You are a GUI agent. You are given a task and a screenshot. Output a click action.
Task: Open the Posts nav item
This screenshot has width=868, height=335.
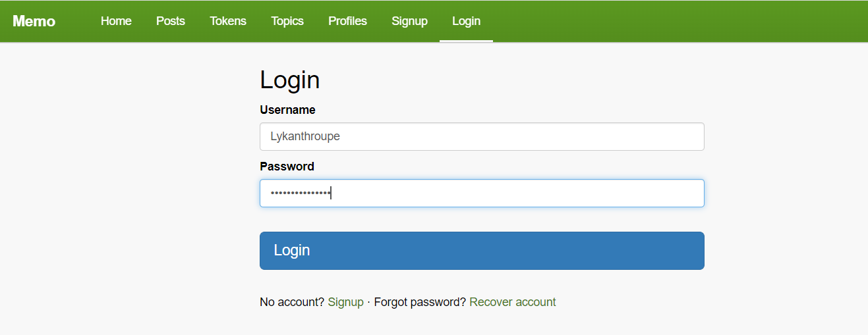tap(171, 21)
